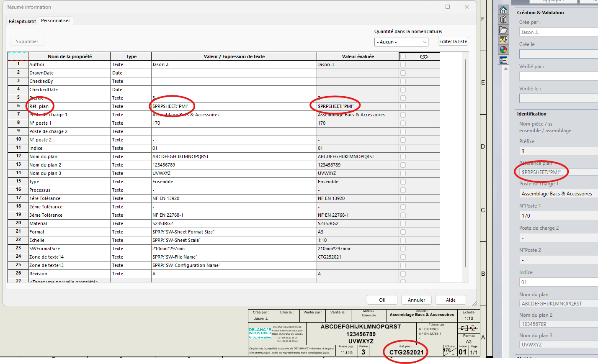Viewport: 598px width, 364px height.
Task: Click the link chain icon in table header
Action: [x=424, y=56]
